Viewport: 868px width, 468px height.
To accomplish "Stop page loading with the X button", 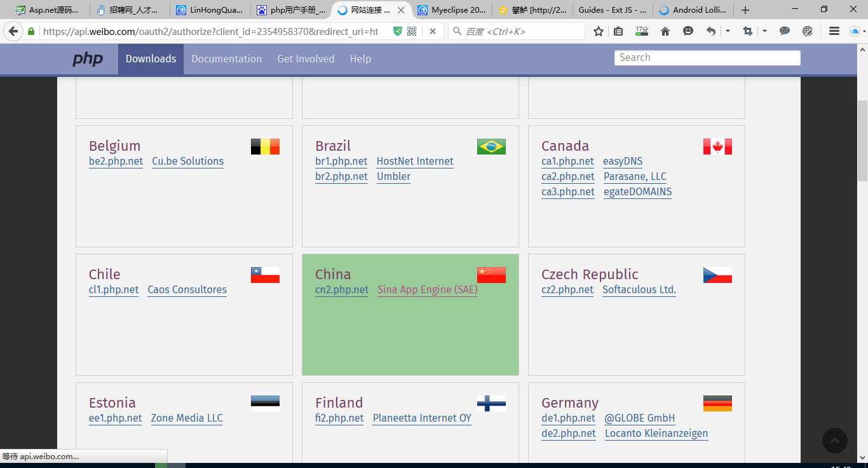I will (433, 31).
